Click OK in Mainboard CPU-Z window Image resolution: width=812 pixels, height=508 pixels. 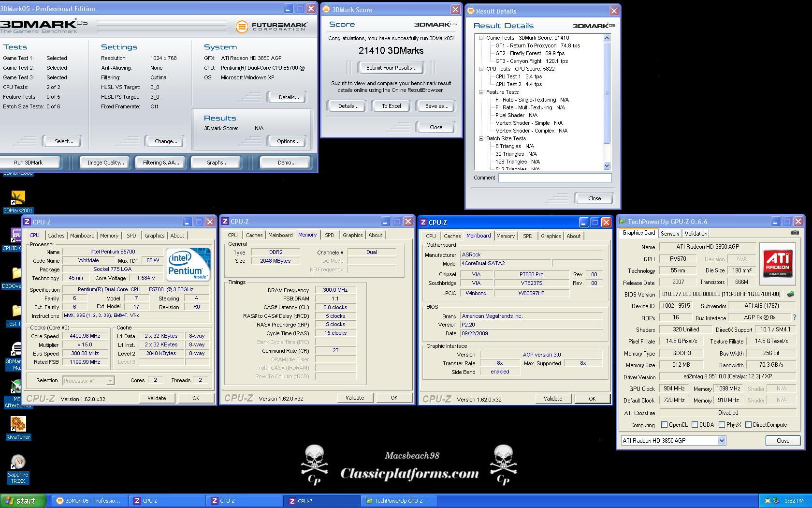coord(592,399)
